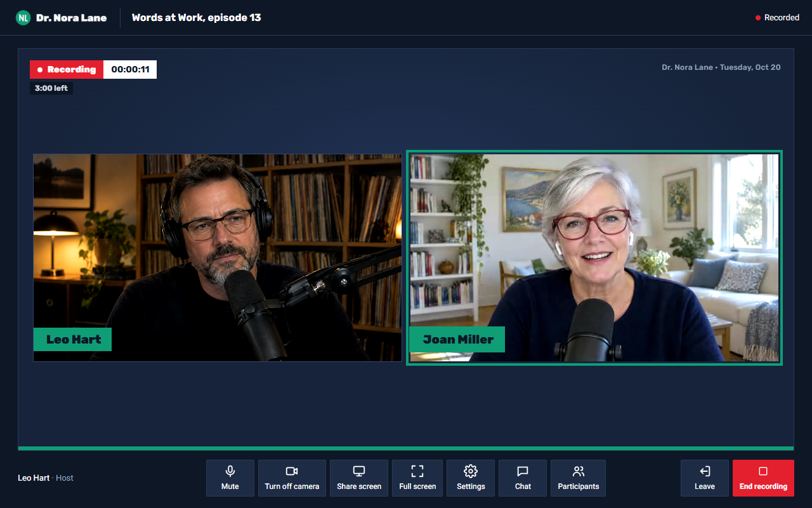Click the green recording progress bar
The width and height of the screenshot is (812, 508).
tap(406, 448)
